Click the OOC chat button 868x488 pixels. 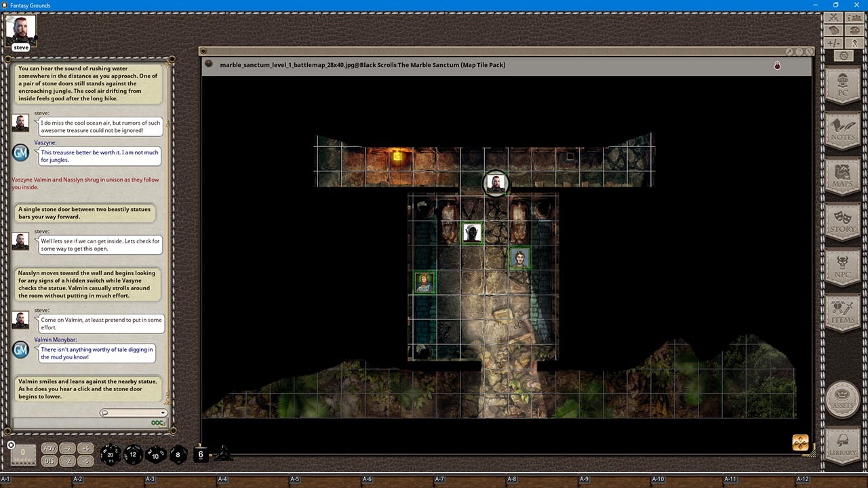[157, 423]
